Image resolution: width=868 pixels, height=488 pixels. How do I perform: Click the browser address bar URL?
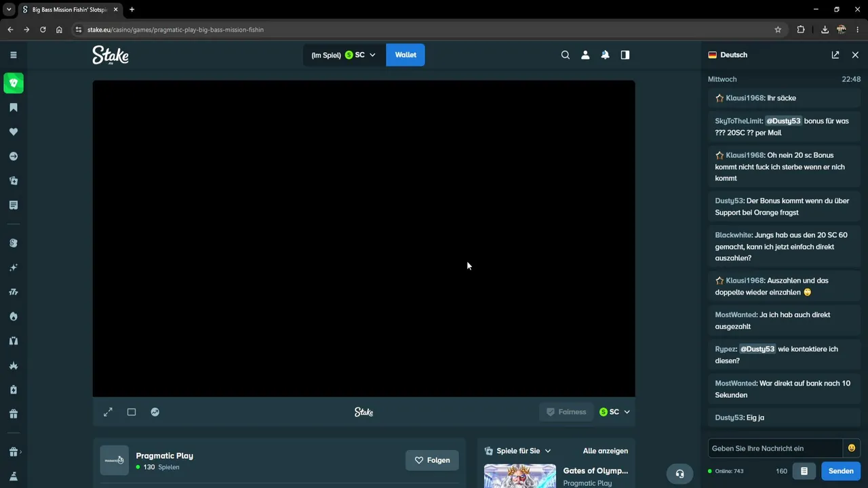176,30
